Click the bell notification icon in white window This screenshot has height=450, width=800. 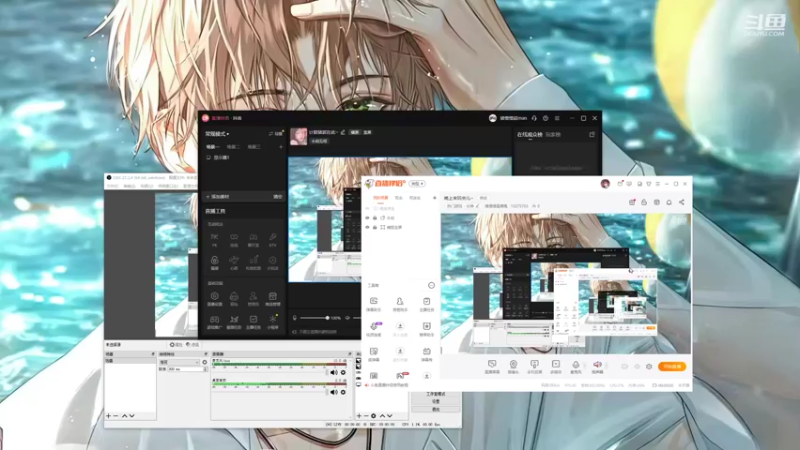pyautogui.click(x=669, y=202)
